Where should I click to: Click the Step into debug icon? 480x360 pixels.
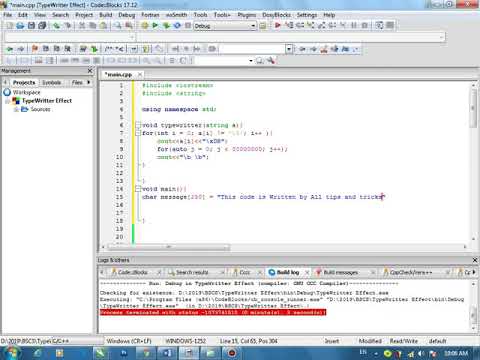[x=310, y=25]
